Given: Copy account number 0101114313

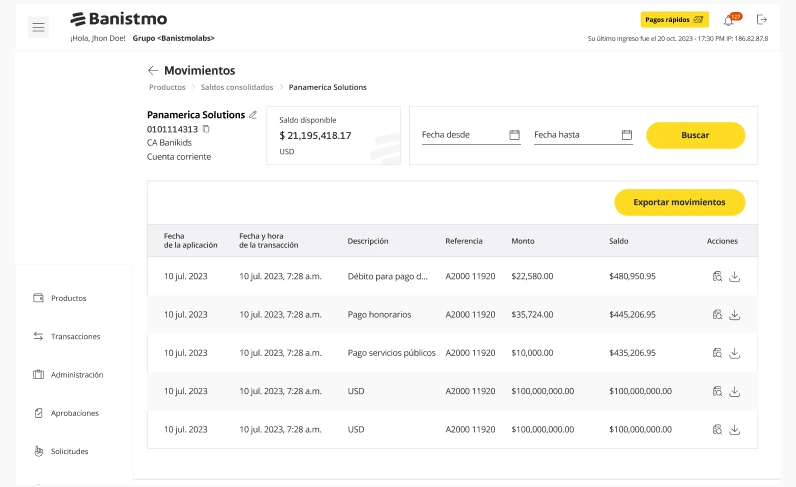Looking at the screenshot, I should point(206,129).
